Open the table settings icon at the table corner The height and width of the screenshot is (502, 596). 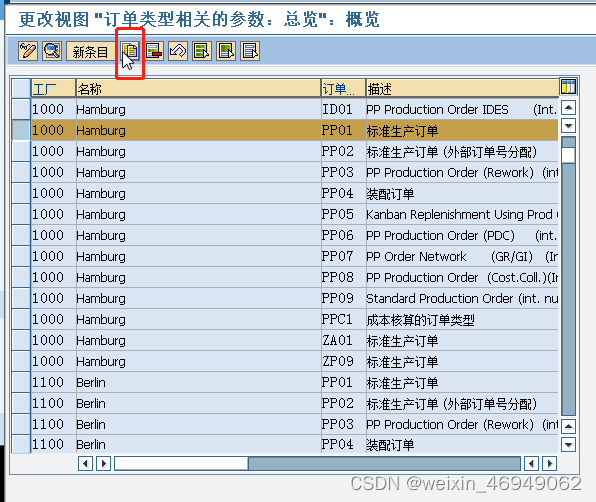click(x=568, y=87)
